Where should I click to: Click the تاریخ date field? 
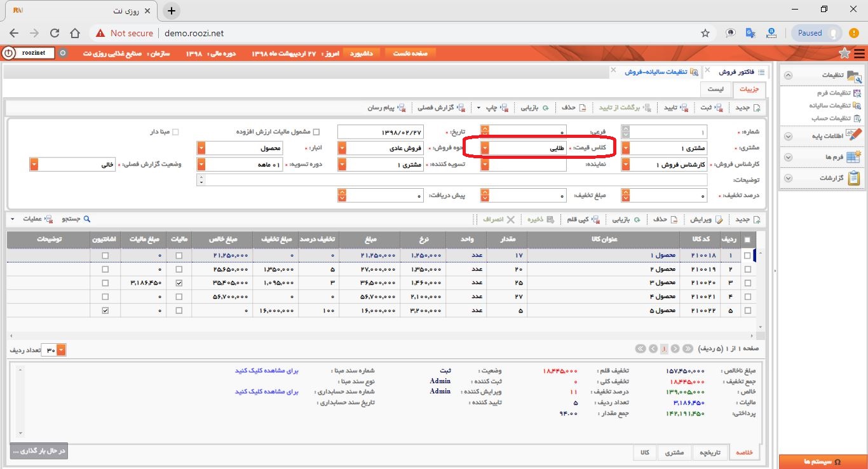point(380,132)
